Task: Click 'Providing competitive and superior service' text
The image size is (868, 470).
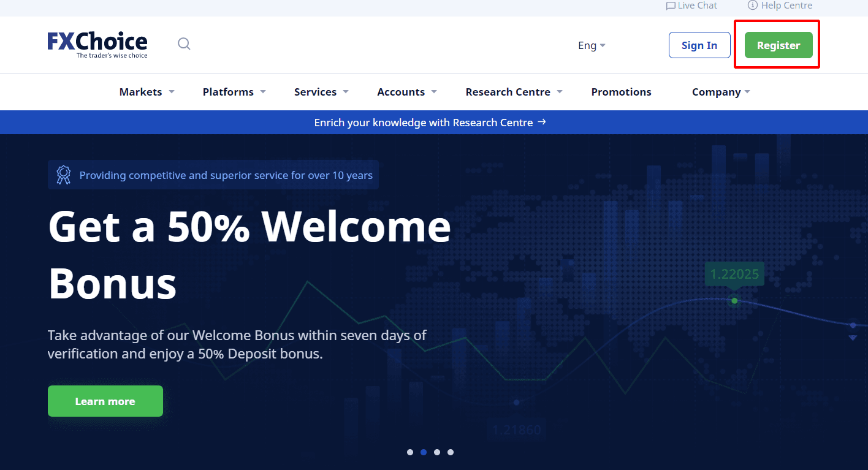Action: coord(226,175)
